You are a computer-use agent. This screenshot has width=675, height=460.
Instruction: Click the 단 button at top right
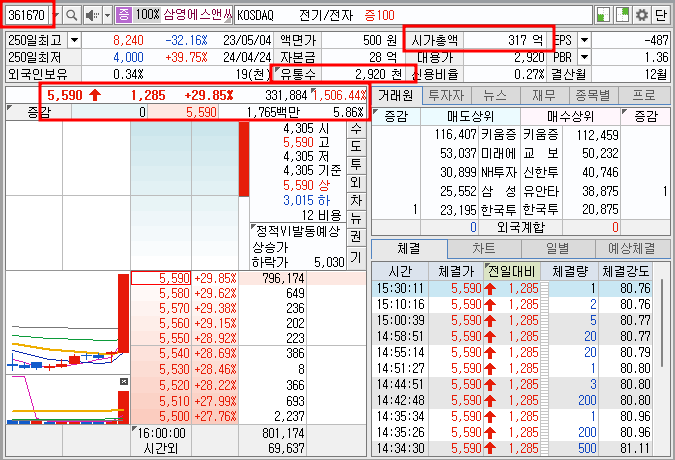660,15
